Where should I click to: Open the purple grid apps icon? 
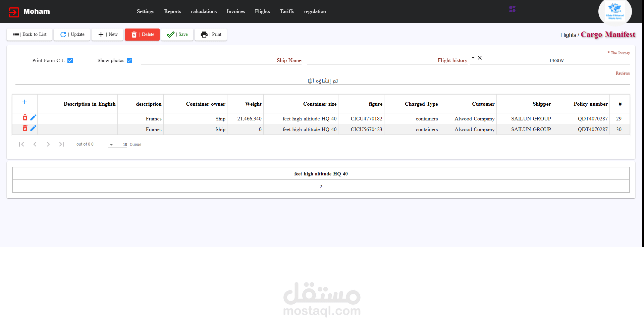coord(512,9)
